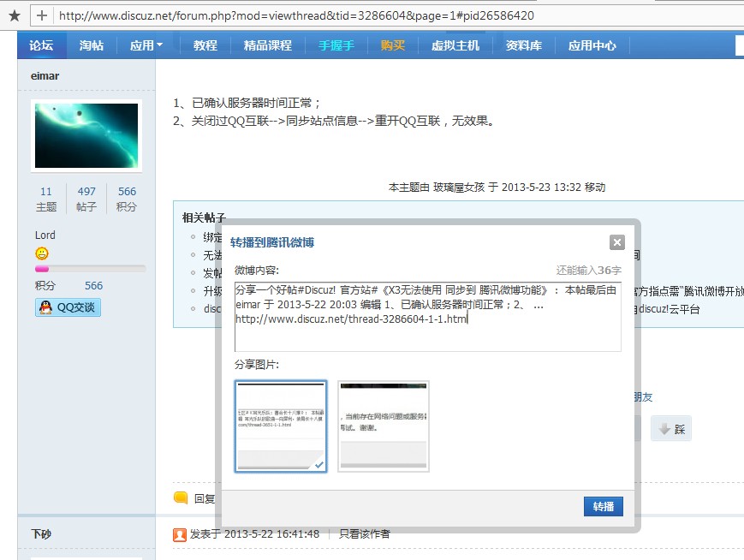Screen dimensions: 744x560
Task: Click the browser address bar URL
Action: [296, 15]
